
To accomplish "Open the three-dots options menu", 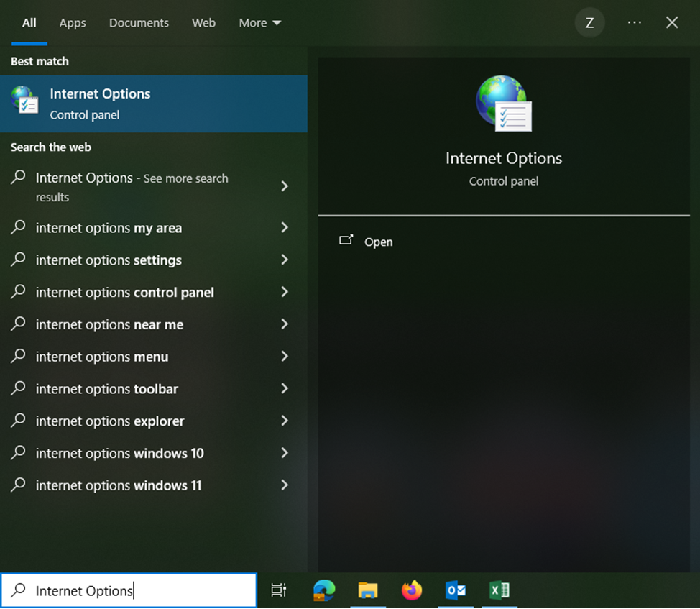I will point(634,22).
